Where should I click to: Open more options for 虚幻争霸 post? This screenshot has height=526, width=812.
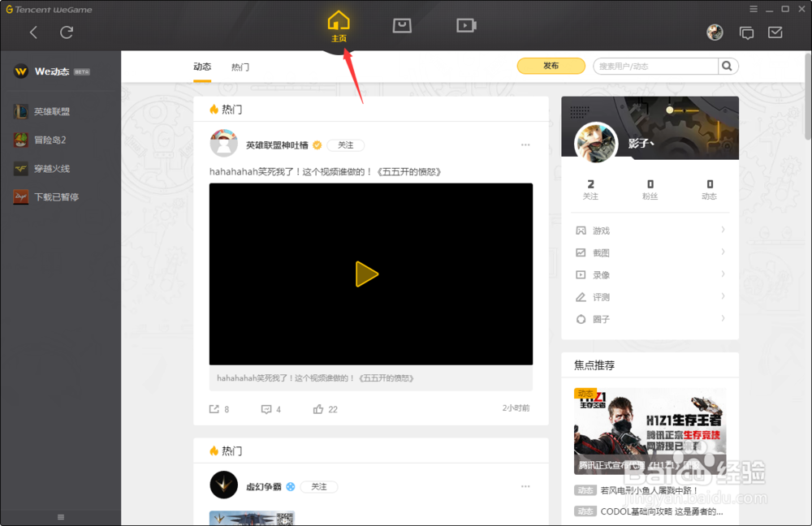pyautogui.click(x=525, y=486)
